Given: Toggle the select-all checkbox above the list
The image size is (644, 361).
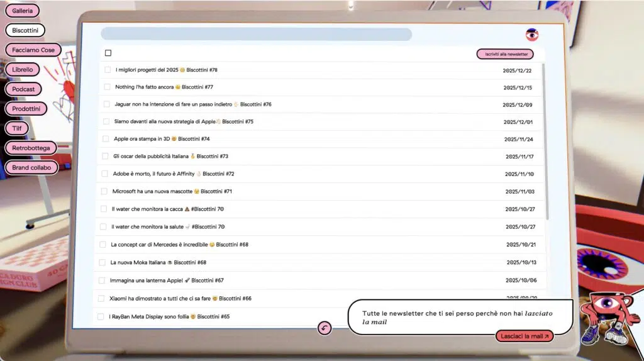Looking at the screenshot, I should tap(108, 53).
